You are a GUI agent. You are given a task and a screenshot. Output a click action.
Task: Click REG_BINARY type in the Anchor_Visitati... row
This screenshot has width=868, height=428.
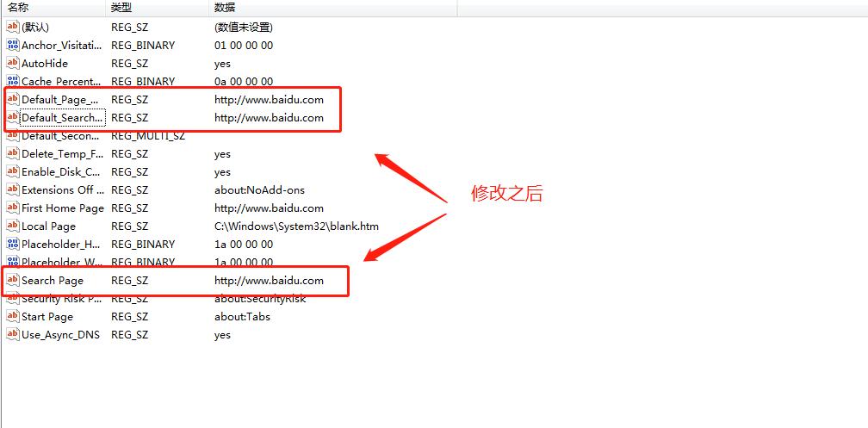(143, 46)
